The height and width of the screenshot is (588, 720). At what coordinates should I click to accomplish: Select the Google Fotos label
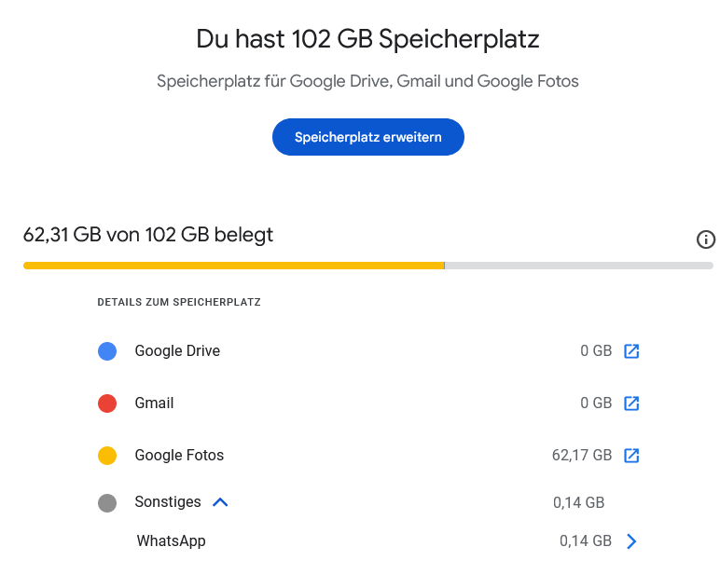pos(179,456)
